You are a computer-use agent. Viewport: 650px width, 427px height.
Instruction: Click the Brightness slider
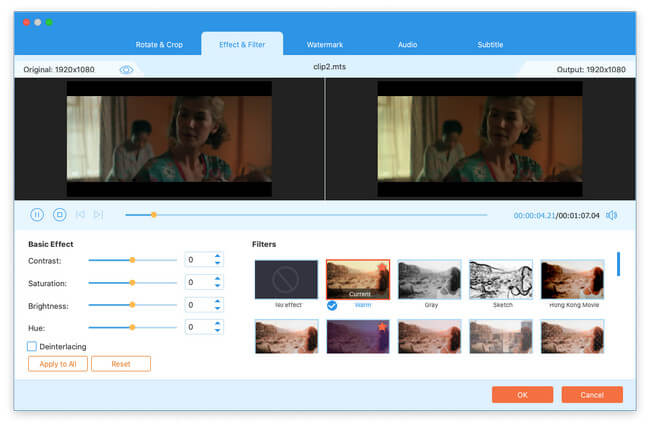pos(133,305)
